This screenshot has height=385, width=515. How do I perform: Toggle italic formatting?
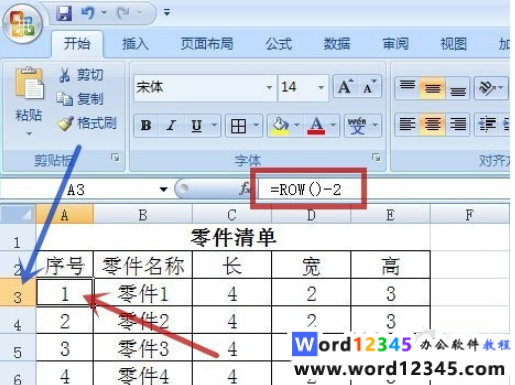[x=171, y=126]
